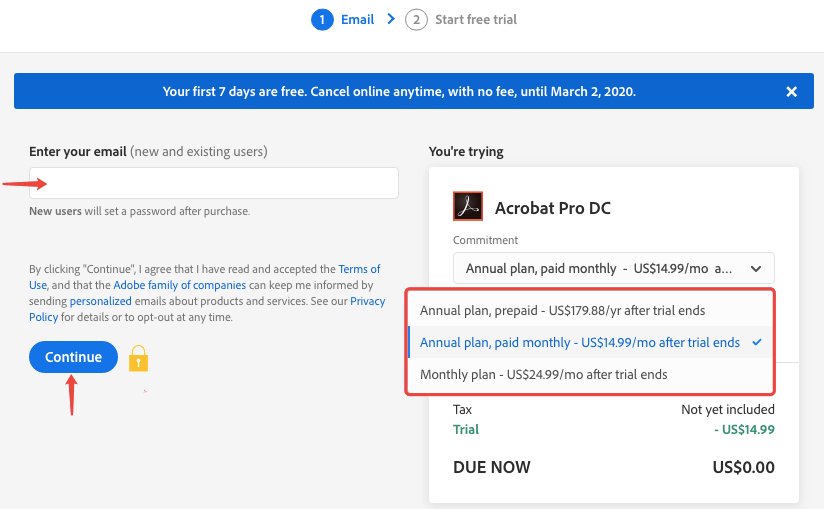Follow the personalized emails link
824x509 pixels.
click(x=100, y=301)
